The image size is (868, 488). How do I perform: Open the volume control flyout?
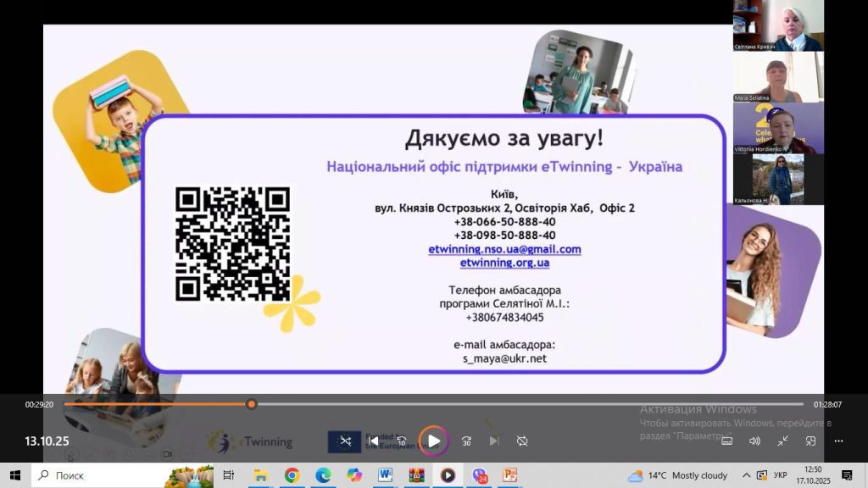tap(754, 441)
